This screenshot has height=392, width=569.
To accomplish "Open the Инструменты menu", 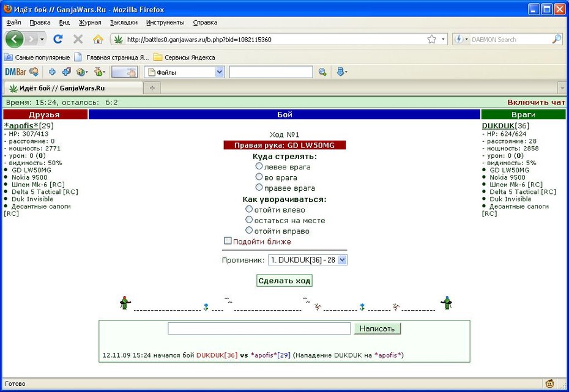I will (165, 22).
